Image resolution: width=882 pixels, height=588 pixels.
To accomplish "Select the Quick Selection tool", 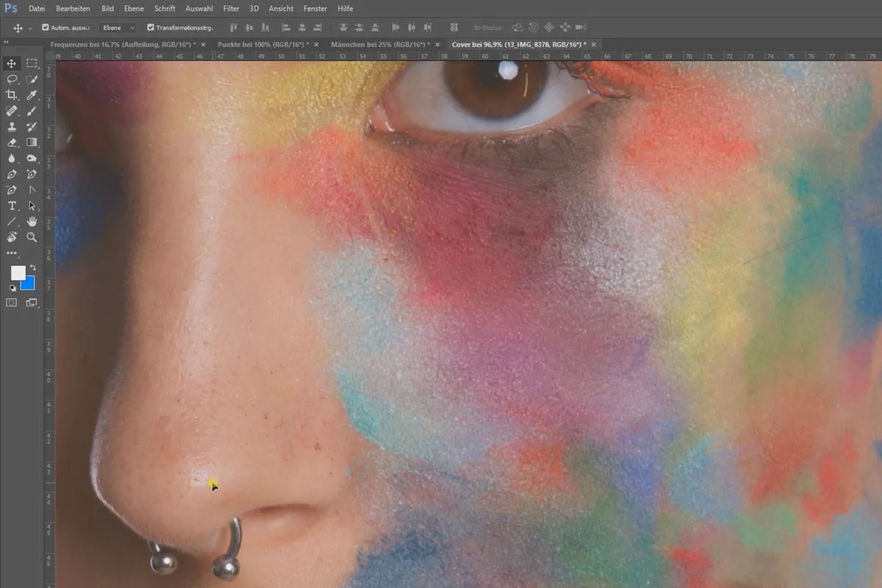I will [32, 79].
